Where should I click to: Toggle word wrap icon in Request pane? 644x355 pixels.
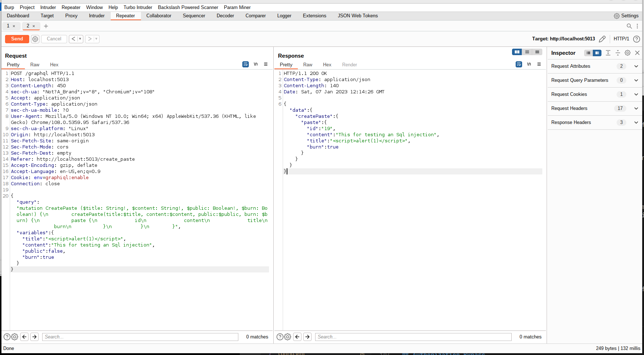point(246,65)
